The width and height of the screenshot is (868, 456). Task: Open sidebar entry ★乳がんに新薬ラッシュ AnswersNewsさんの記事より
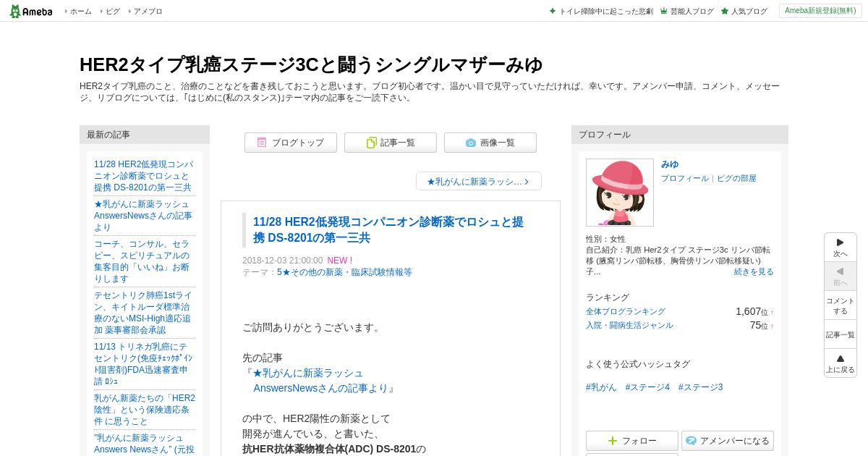[143, 216]
